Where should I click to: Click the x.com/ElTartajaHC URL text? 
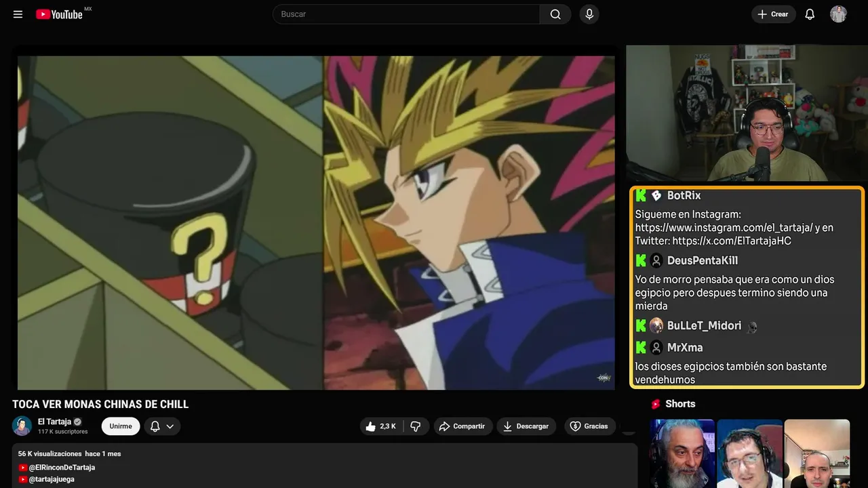[732, 241]
